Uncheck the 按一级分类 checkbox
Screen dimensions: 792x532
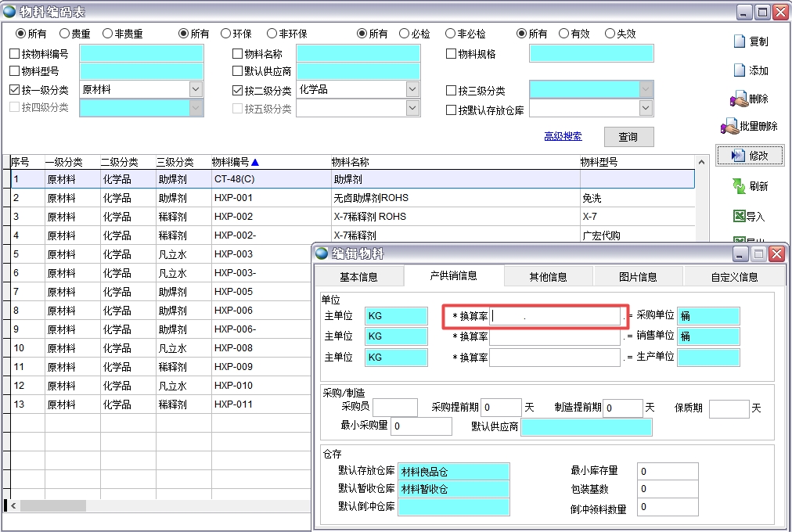click(15, 91)
